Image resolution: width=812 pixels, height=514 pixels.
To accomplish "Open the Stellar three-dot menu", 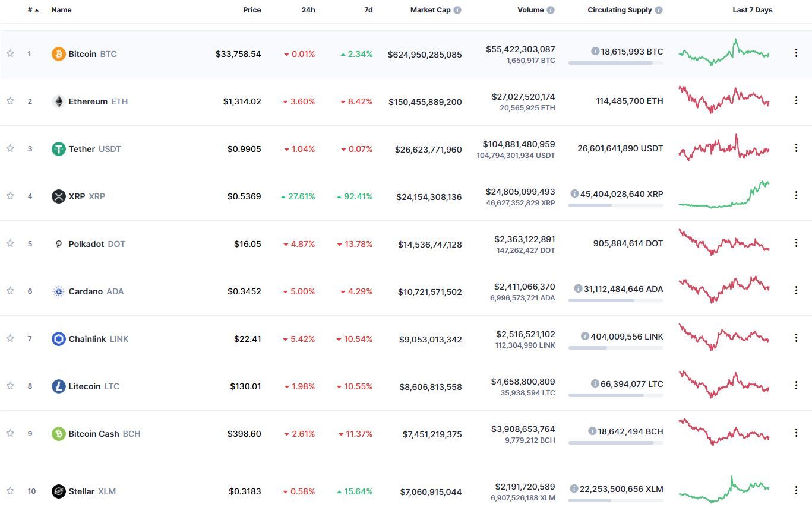I will pyautogui.click(x=796, y=490).
